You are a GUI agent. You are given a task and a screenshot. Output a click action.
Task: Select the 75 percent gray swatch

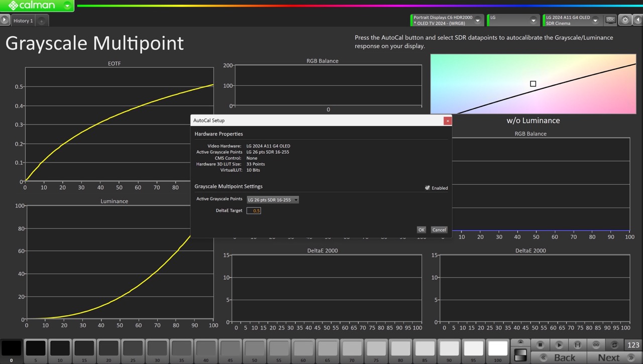pyautogui.click(x=376, y=350)
